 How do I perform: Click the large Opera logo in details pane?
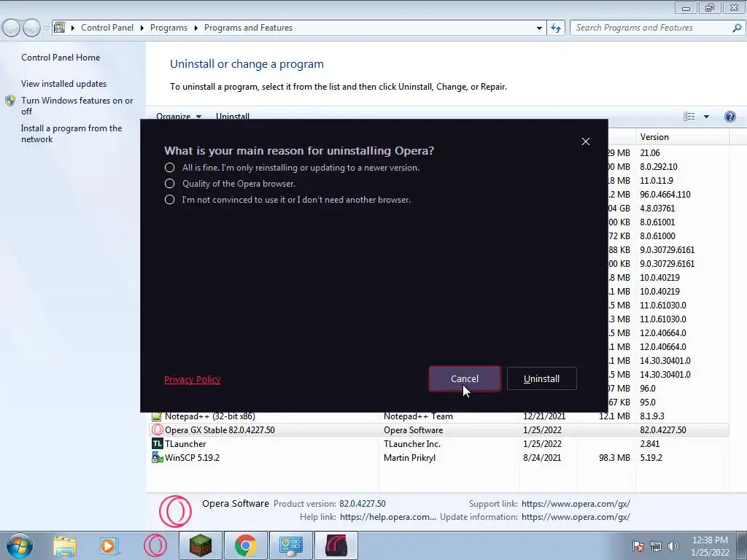175,511
